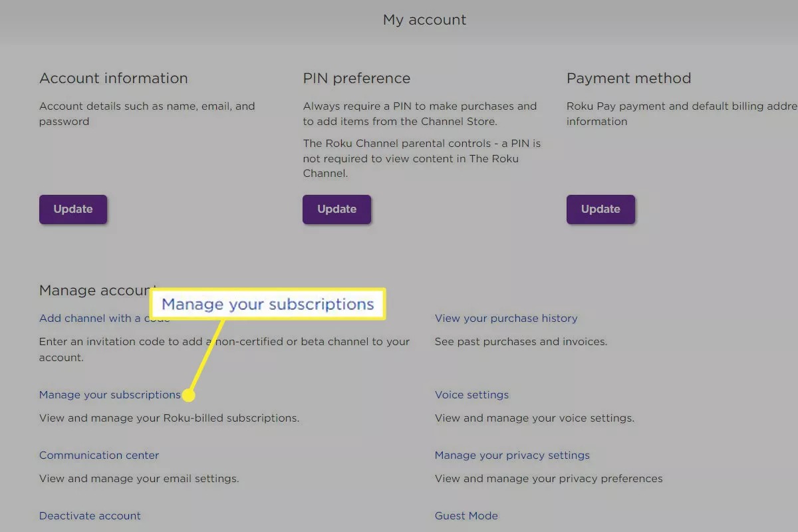Open the Manage your subscriptions link
The height and width of the screenshot is (532, 798).
[x=110, y=395]
